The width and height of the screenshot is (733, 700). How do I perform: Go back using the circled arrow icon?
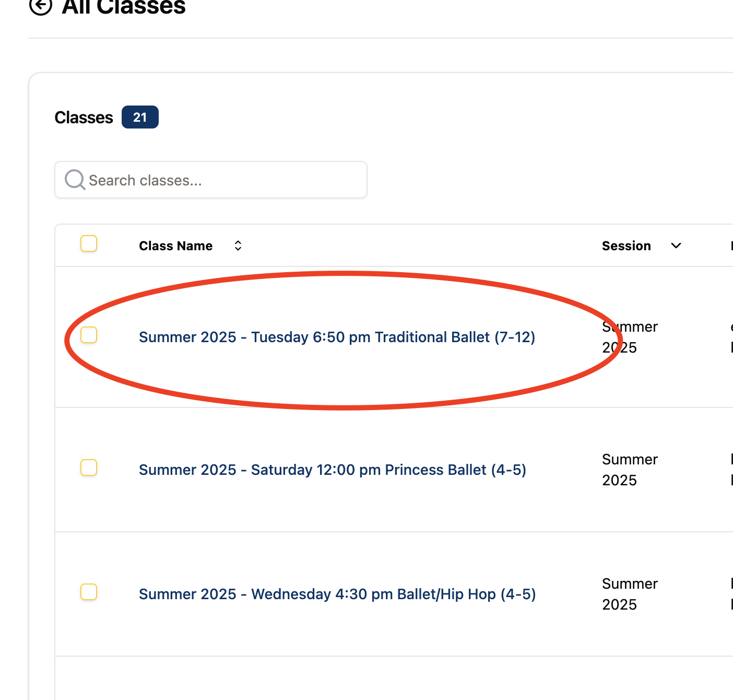coord(41,6)
